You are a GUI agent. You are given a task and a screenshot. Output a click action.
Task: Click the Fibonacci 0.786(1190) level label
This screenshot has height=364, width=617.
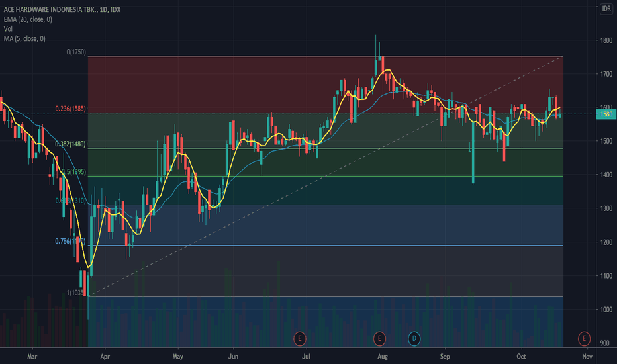(70, 241)
